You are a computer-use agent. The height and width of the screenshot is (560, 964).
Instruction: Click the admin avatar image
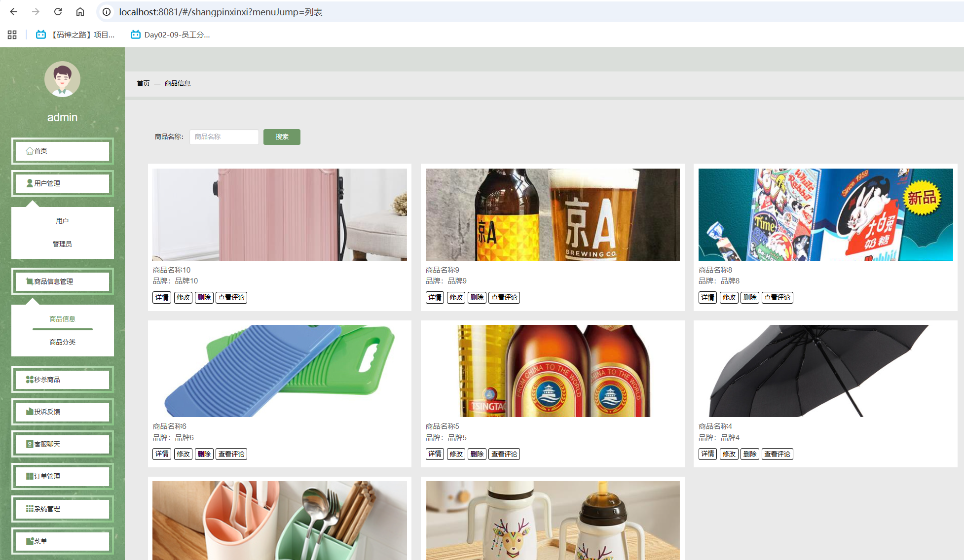(62, 79)
